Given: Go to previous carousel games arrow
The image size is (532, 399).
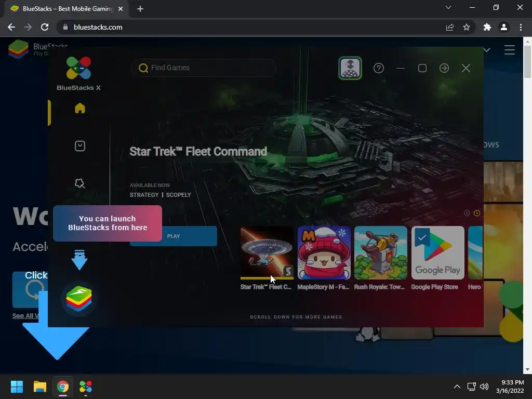Looking at the screenshot, I should coord(467,213).
